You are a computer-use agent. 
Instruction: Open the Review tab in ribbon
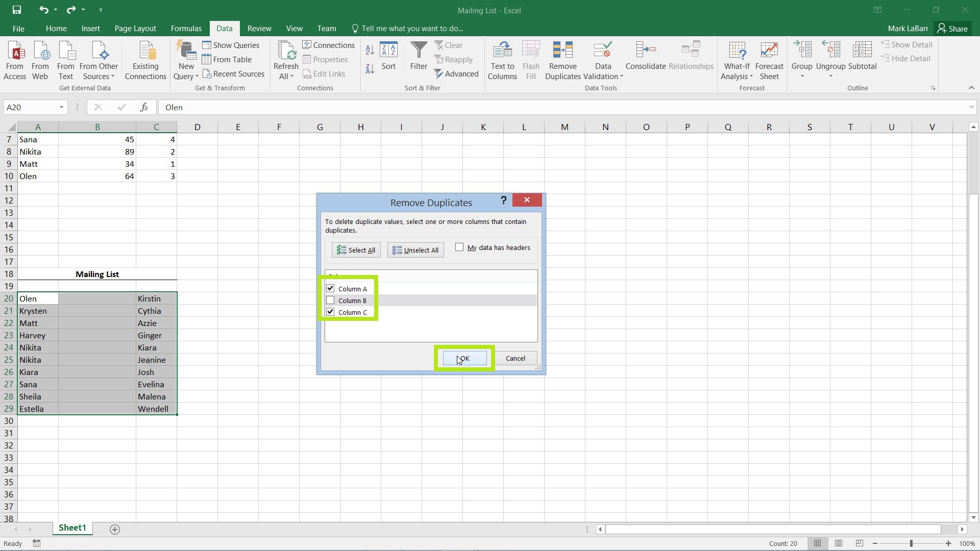tap(259, 28)
